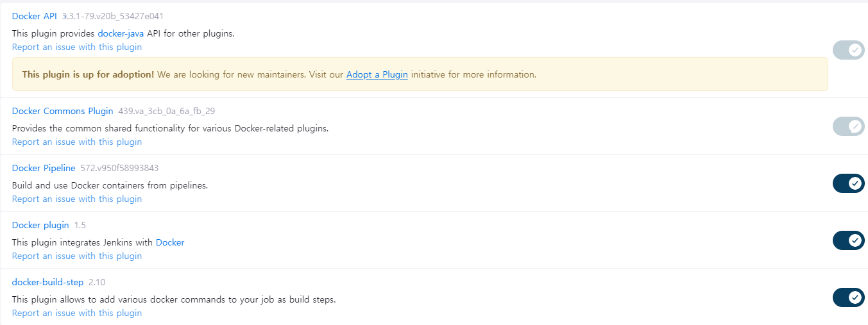The height and width of the screenshot is (325, 868).
Task: Toggle the Docker API plugin switch
Action: click(848, 50)
